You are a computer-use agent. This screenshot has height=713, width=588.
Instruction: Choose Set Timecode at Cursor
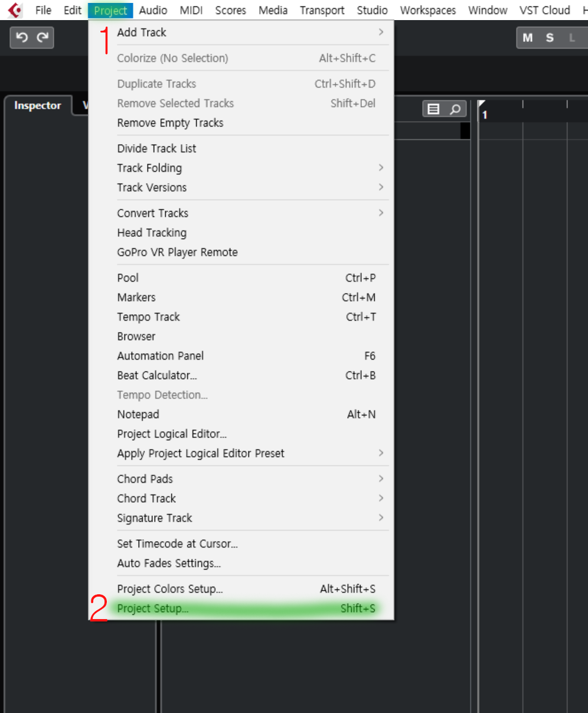[241, 543]
